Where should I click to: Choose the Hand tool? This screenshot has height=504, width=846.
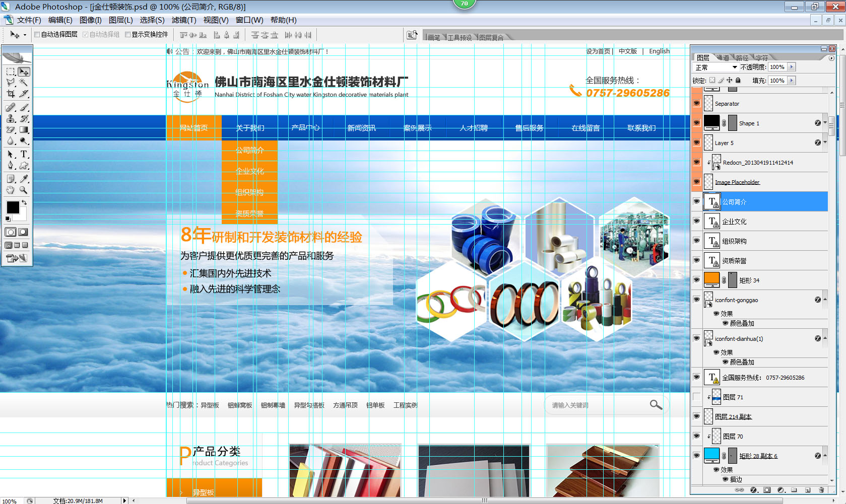(x=11, y=190)
